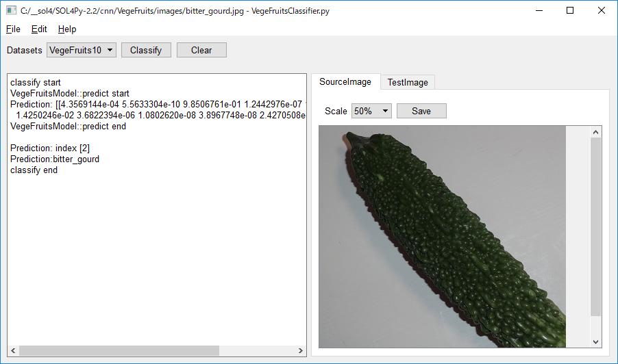618x364 pixels.
Task: Click the Classify button
Action: click(146, 51)
